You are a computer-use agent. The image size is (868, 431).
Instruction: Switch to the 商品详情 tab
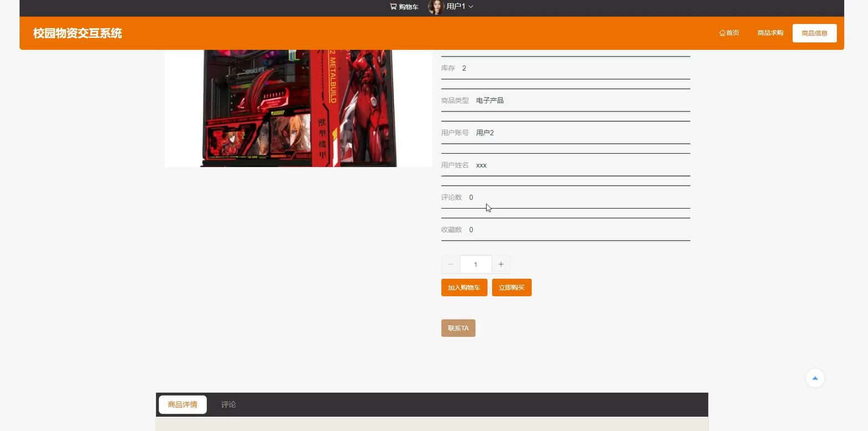[182, 405]
